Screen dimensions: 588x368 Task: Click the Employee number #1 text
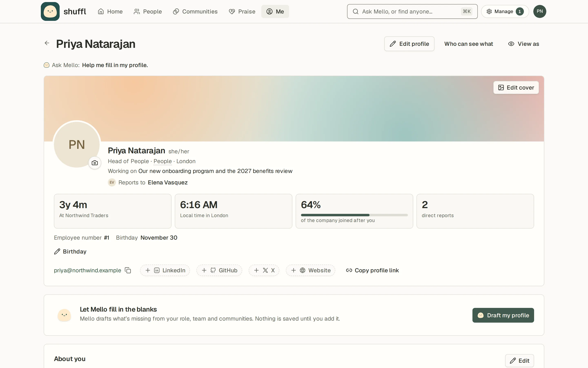click(81, 238)
